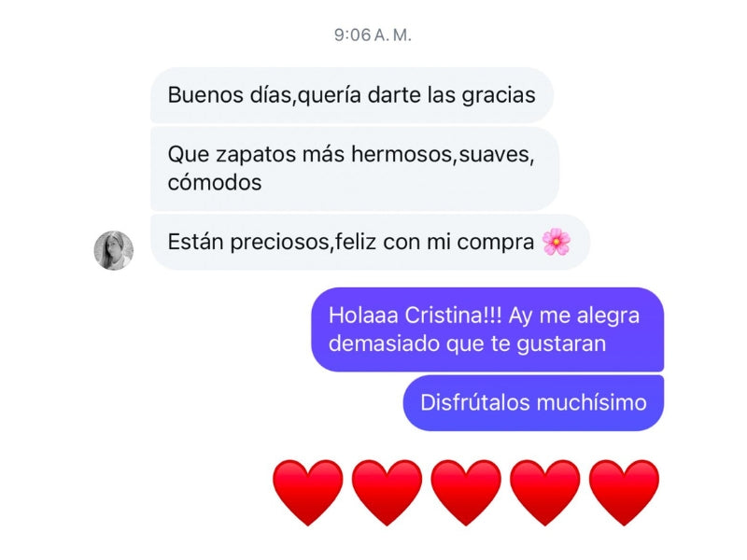Open the sender's profile picture avatar
Screen dimensions: 747x560
113,250
